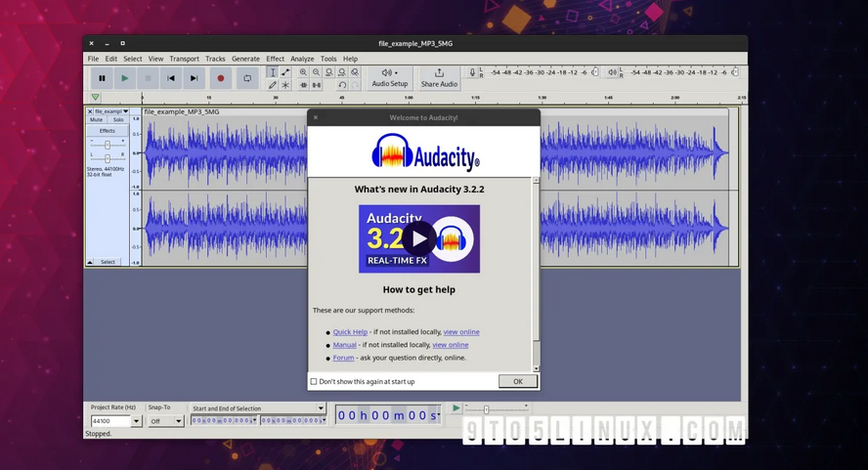
Task: Open the Start and End of Selection dropdown
Action: pos(258,408)
